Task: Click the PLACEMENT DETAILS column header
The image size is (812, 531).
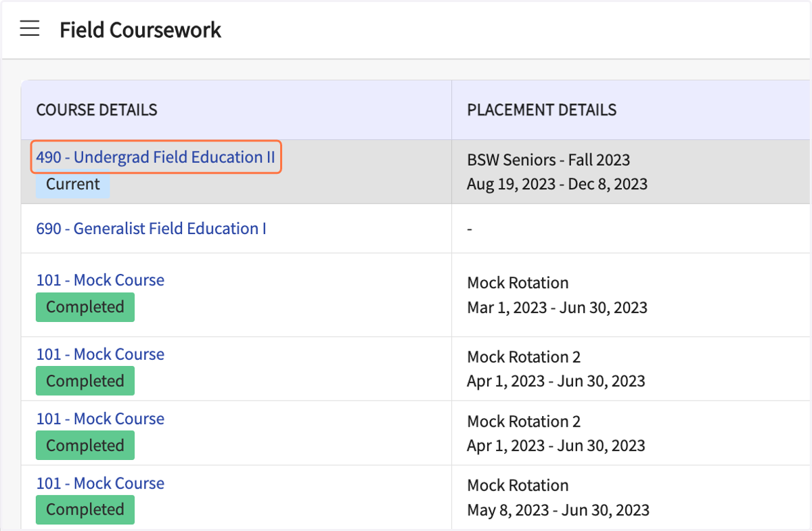Action: coord(541,110)
